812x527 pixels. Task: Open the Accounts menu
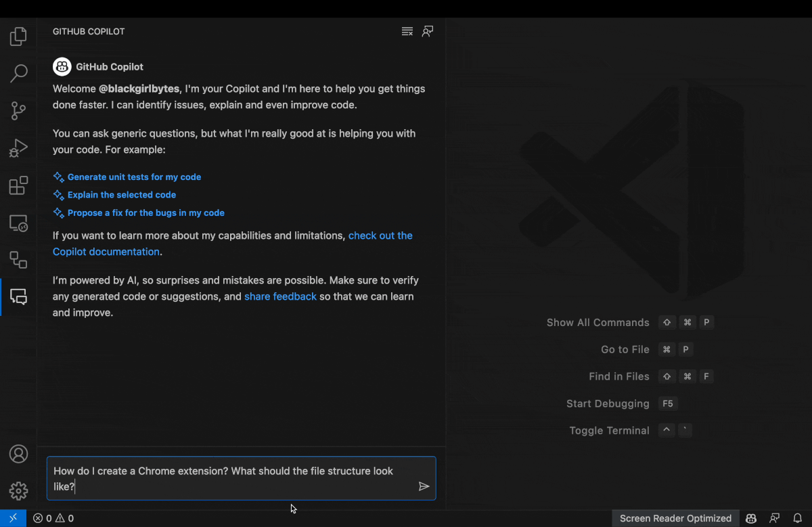[18, 454]
